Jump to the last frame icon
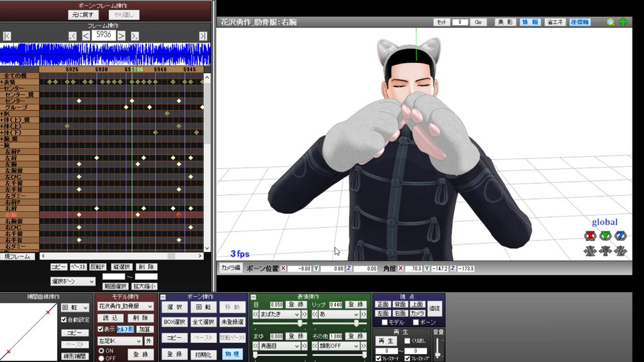Screen dimensions: 644x362 pyautogui.click(x=203, y=36)
